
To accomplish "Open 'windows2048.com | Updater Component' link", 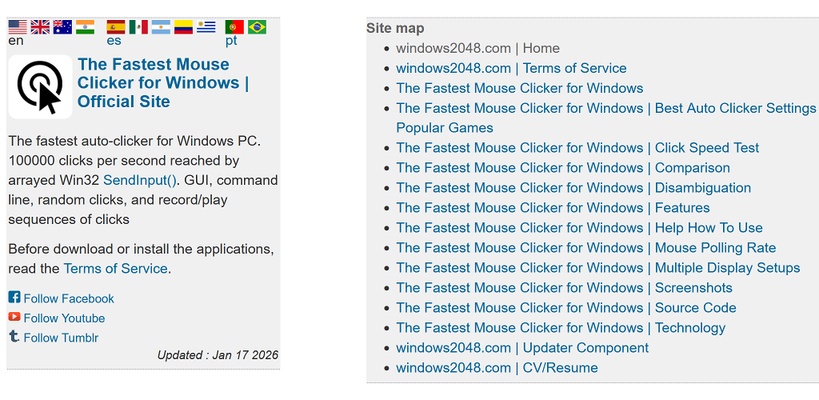I will (x=522, y=348).
